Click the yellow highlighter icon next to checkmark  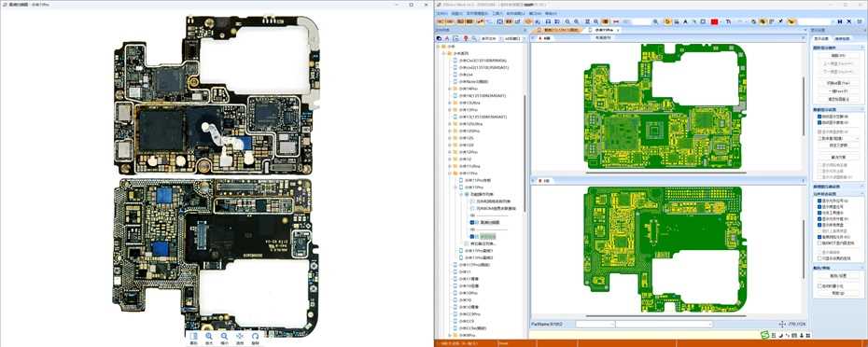click(791, 21)
